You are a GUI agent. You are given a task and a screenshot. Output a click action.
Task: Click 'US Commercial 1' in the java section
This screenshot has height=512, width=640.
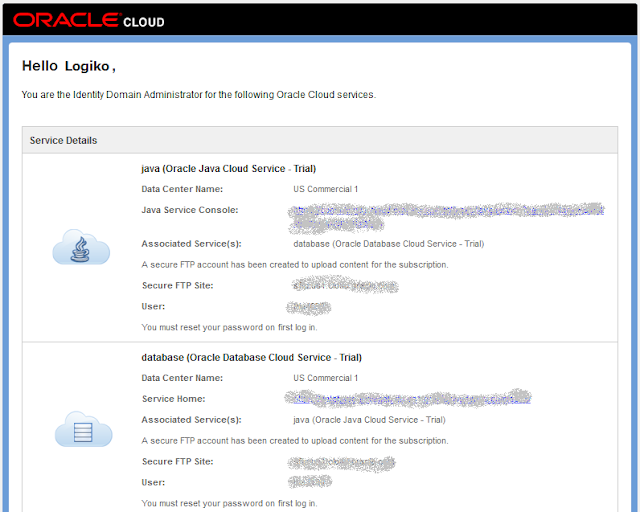[325, 189]
